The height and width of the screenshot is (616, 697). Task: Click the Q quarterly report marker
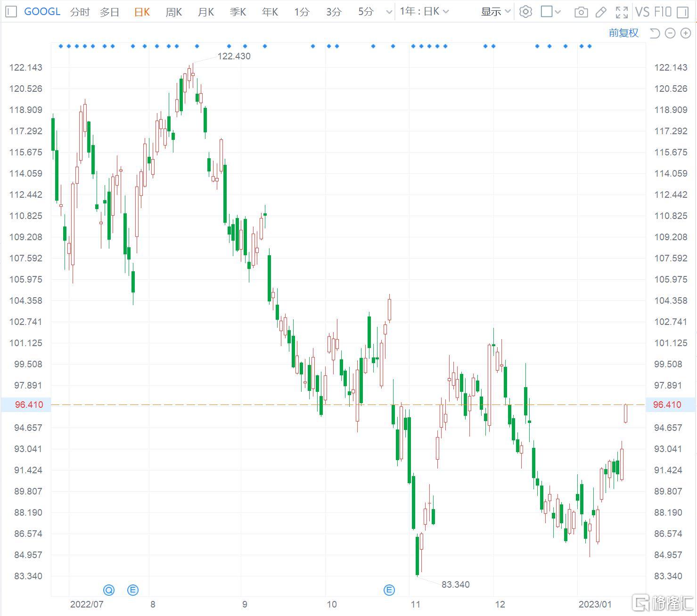(109, 590)
